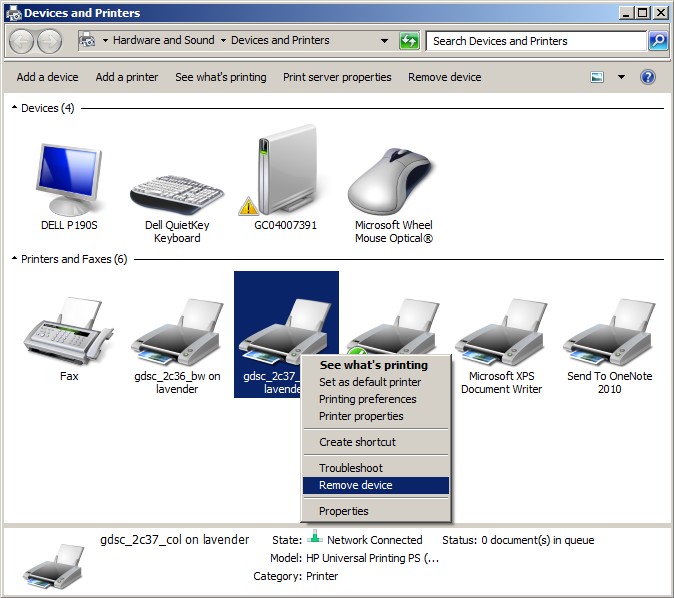The image size is (674, 598).
Task: Click the Devices and Printers breadcrumb
Action: [x=280, y=40]
